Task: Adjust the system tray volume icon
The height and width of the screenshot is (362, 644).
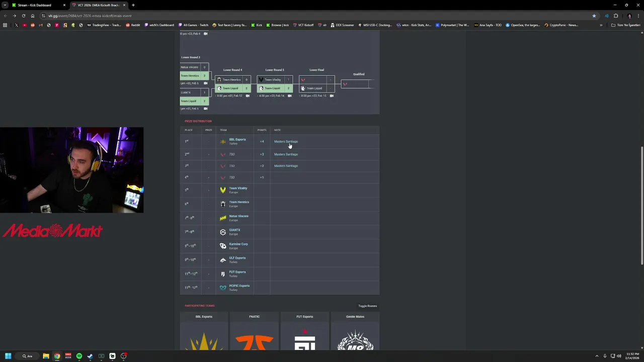Action: click(x=619, y=356)
